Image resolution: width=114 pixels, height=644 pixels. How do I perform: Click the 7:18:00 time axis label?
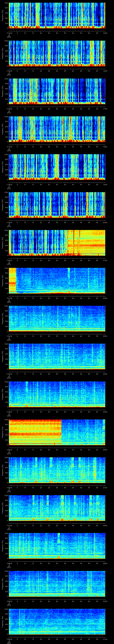tap(9, 184)
